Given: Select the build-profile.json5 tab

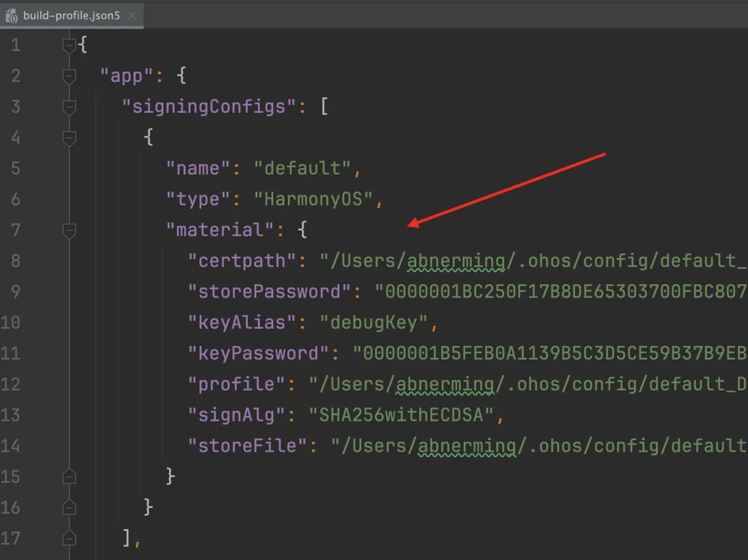Looking at the screenshot, I should click(x=72, y=15).
